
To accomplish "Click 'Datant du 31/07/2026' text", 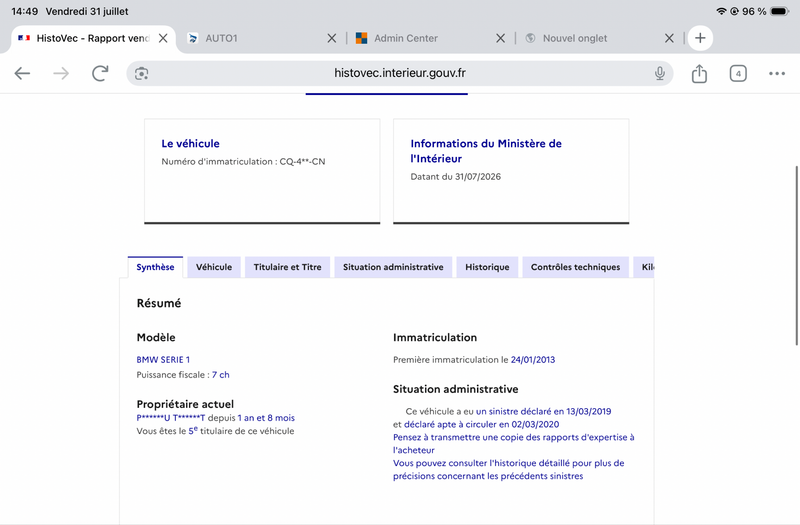I will tap(456, 177).
